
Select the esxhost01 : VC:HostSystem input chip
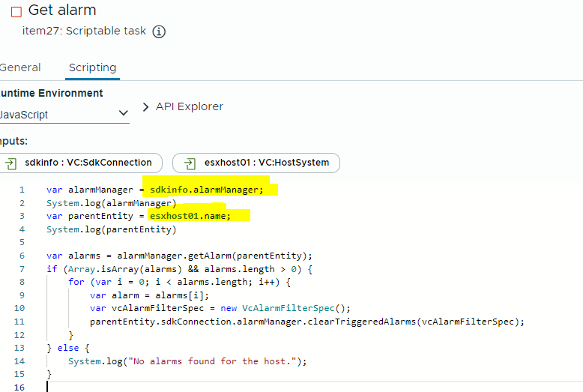pos(256,163)
